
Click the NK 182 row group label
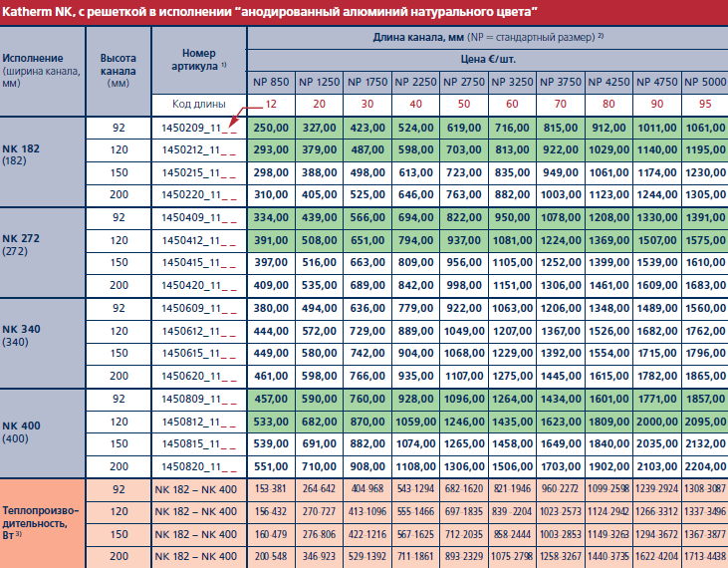pyautogui.click(x=43, y=161)
